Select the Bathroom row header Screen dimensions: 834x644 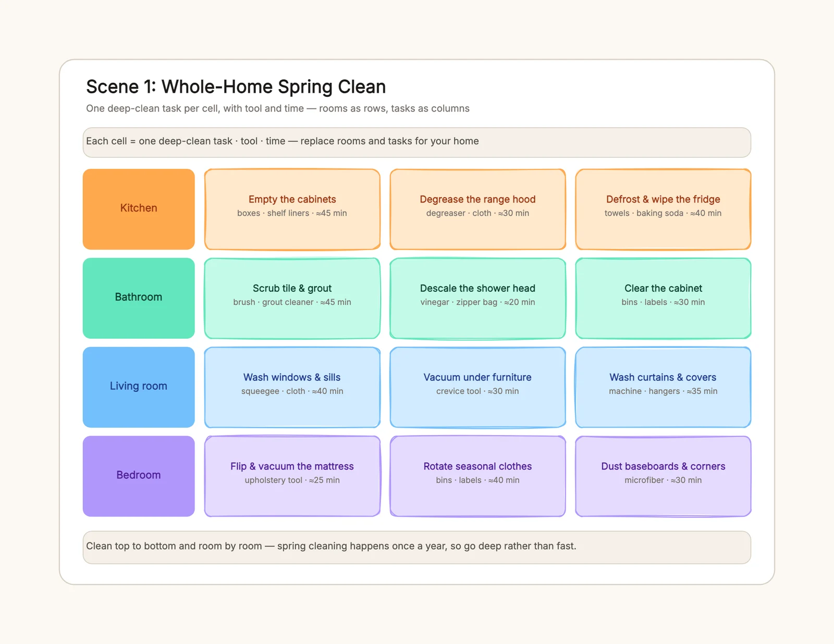(139, 298)
